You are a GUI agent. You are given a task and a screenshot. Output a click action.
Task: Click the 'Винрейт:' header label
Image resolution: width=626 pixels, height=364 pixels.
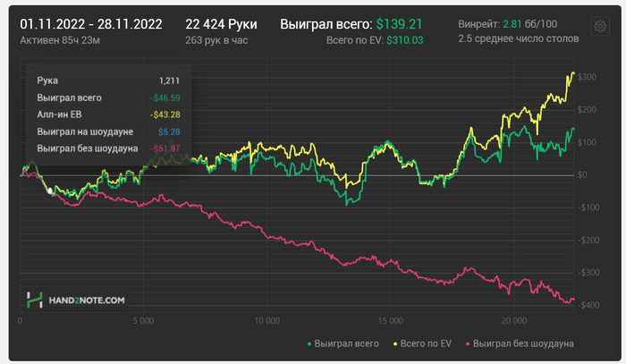coord(479,24)
